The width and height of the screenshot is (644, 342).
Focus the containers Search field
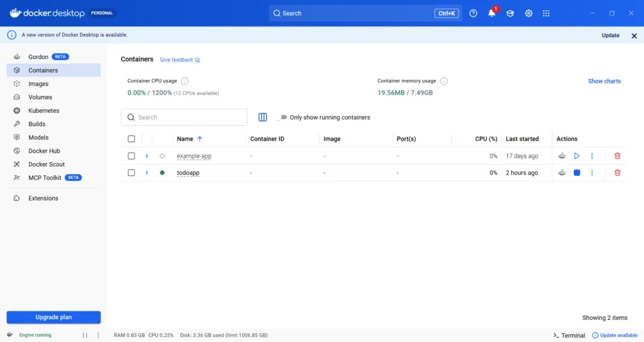pos(184,118)
